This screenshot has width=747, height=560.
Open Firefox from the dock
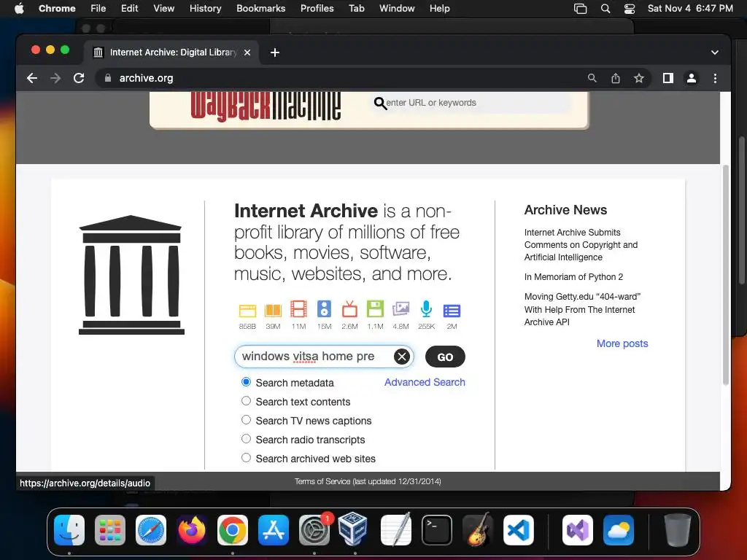(x=192, y=530)
